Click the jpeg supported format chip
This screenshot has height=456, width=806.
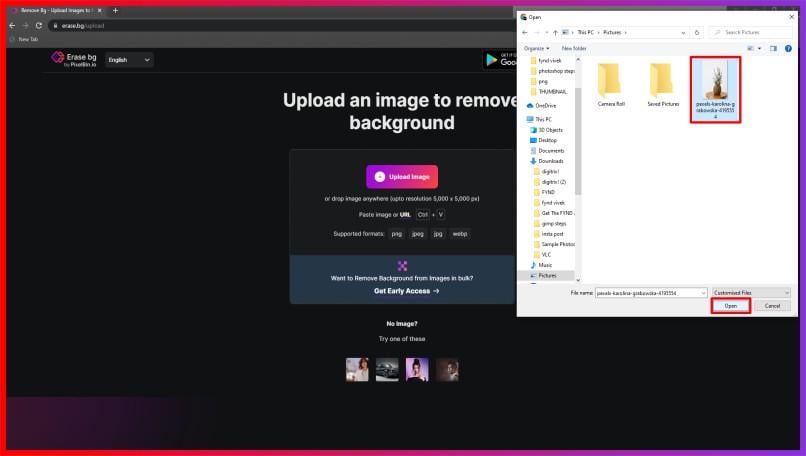click(417, 234)
